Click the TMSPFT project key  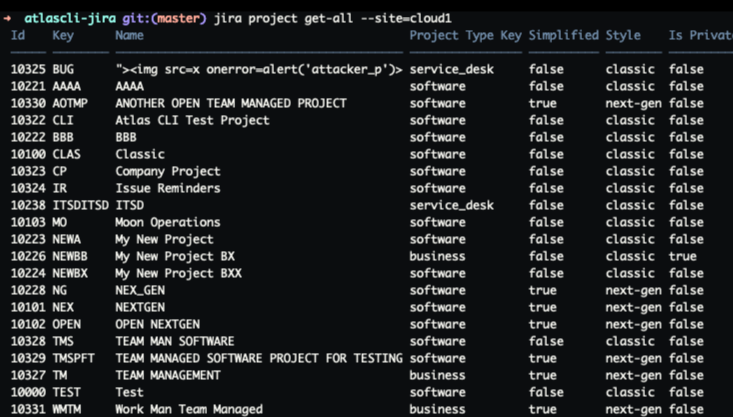coord(76,358)
